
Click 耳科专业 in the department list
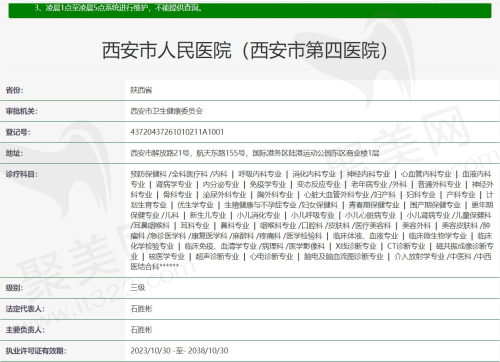tap(195, 226)
